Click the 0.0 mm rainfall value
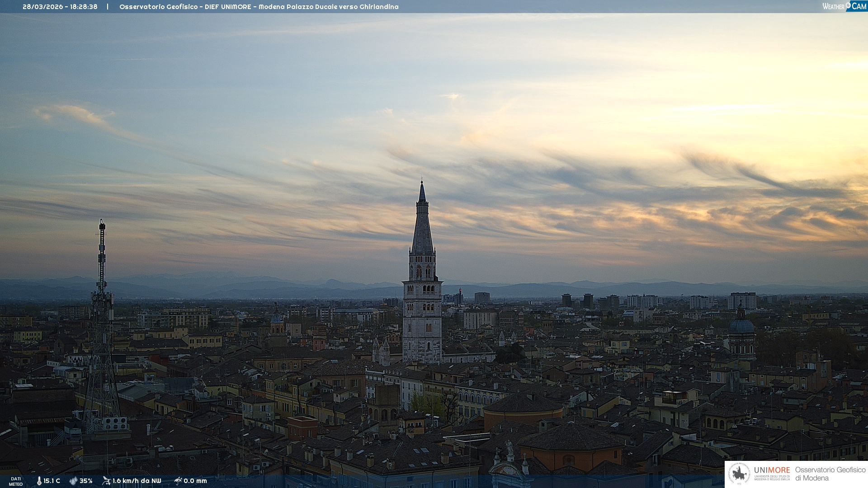The width and height of the screenshot is (868, 488). pyautogui.click(x=195, y=481)
